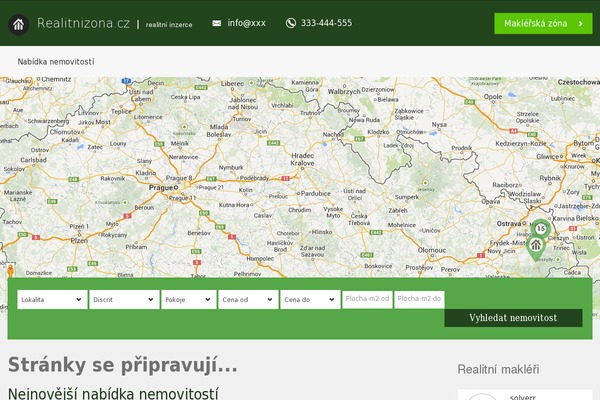Click the house map marker near Frýdek-Místek

coord(536,248)
